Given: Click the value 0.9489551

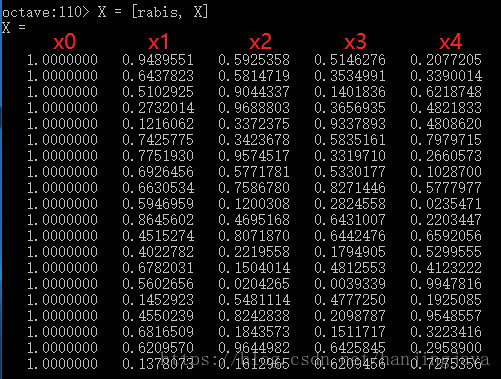Looking at the screenshot, I should tap(158, 60).
